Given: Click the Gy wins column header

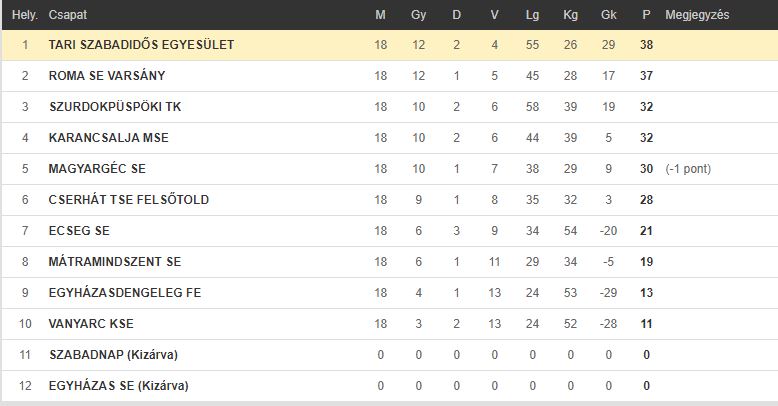Looking at the screenshot, I should [x=418, y=15].
